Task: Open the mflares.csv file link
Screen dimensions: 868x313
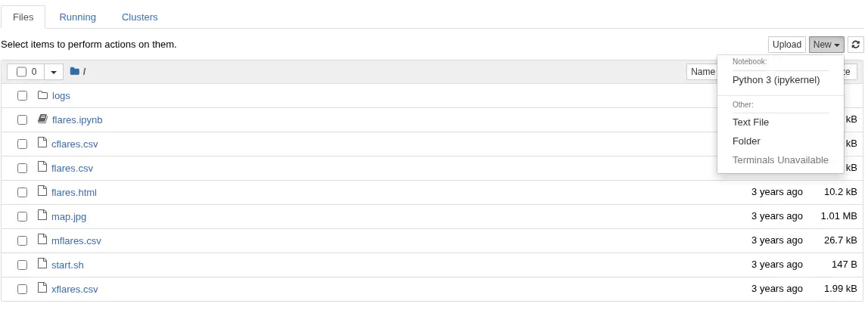Action: tap(76, 240)
